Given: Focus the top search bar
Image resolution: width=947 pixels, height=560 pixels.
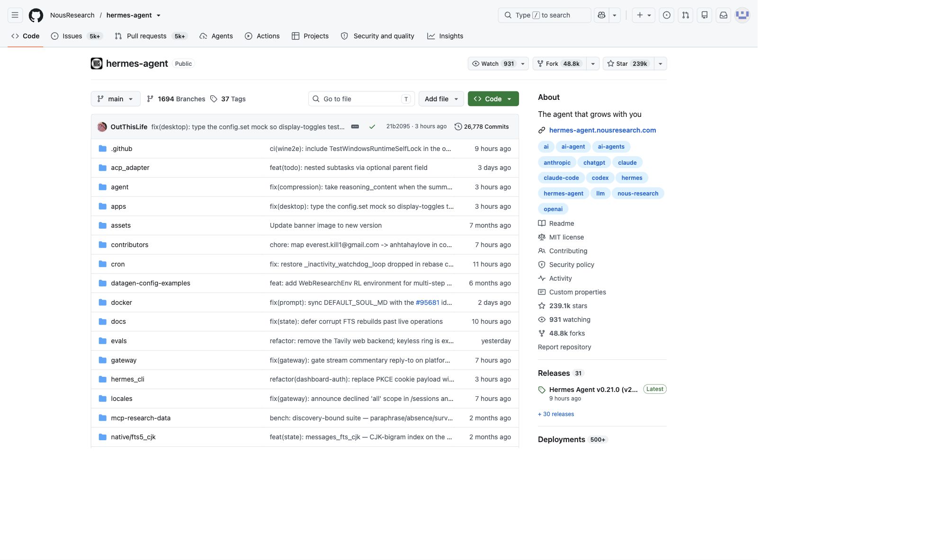Looking at the screenshot, I should point(545,15).
